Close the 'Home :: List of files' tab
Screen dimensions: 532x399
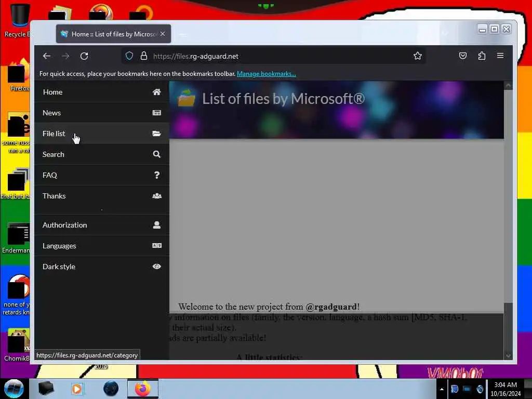[163, 34]
